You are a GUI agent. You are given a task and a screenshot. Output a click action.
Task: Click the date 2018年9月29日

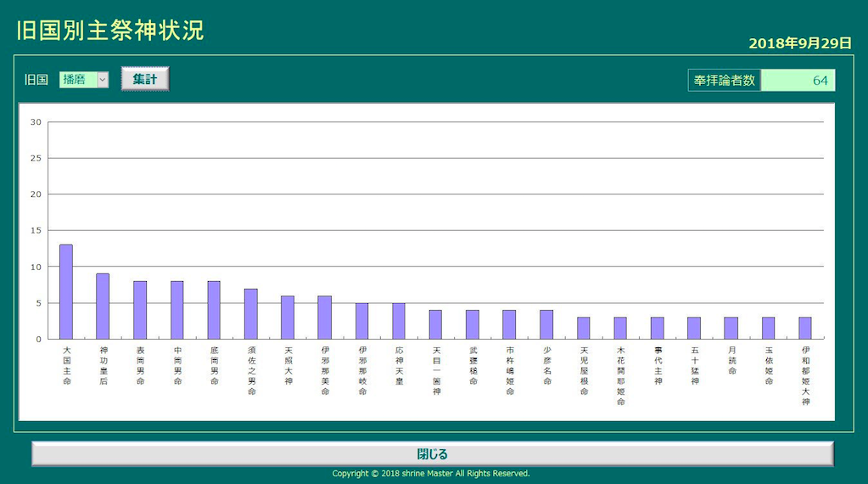point(800,43)
